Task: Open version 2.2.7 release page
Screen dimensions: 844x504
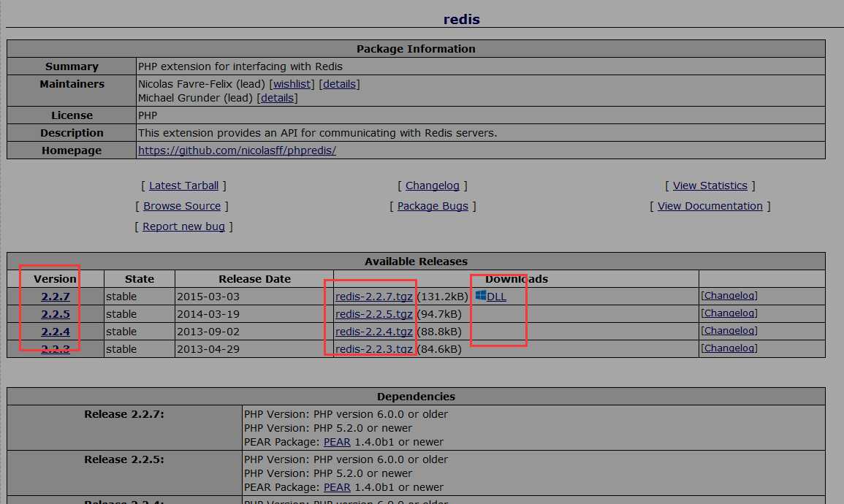Action: 56,297
